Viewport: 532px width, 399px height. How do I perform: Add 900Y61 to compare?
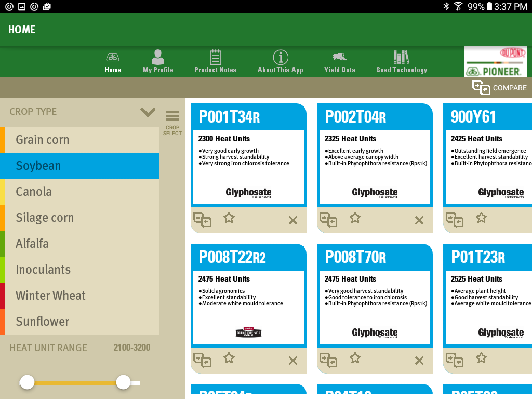tap(454, 220)
